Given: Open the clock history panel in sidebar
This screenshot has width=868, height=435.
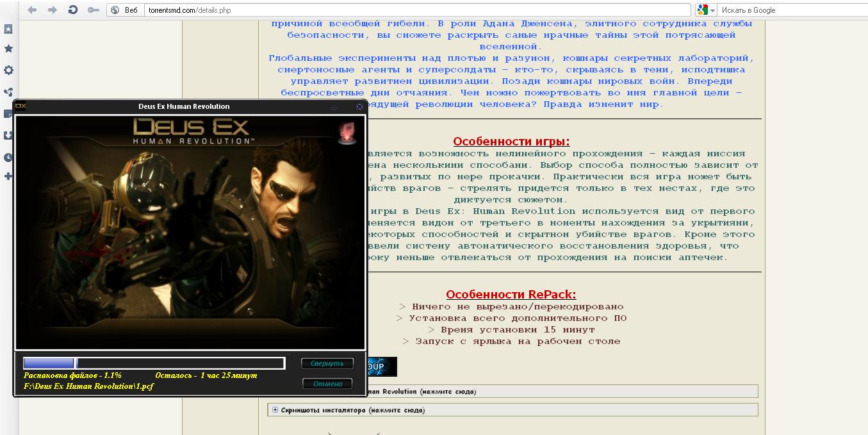Looking at the screenshot, I should point(8,158).
